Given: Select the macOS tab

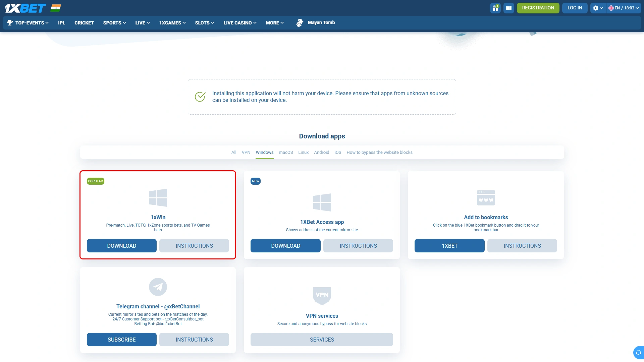Looking at the screenshot, I should coord(286,153).
